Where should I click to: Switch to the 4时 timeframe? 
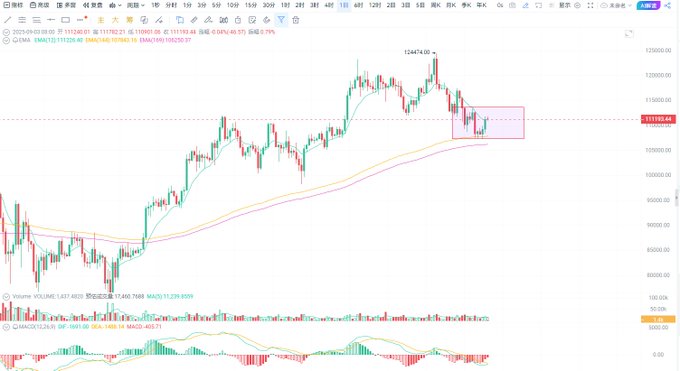329,5
